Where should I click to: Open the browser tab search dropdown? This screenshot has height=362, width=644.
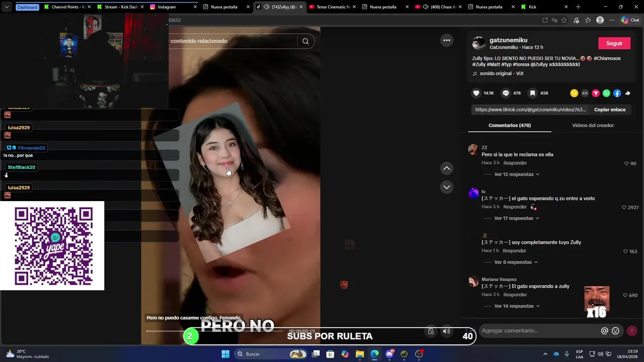(x=7, y=7)
